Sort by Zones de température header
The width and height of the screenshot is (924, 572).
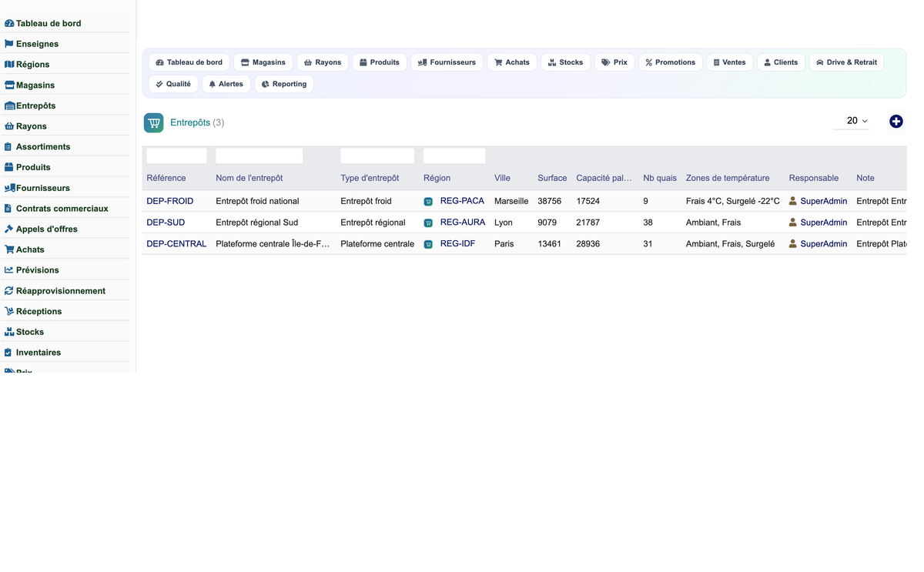click(x=728, y=178)
